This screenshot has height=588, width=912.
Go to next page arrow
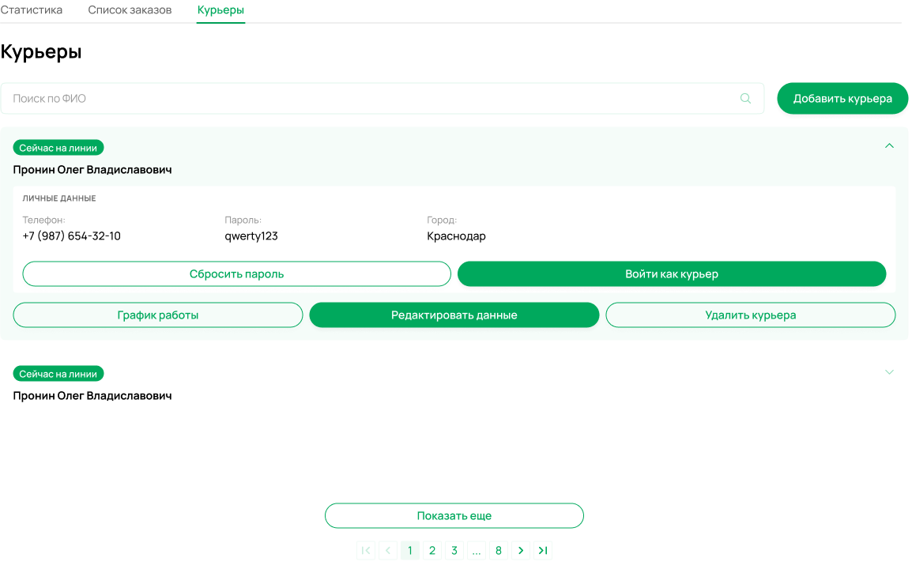click(x=521, y=551)
